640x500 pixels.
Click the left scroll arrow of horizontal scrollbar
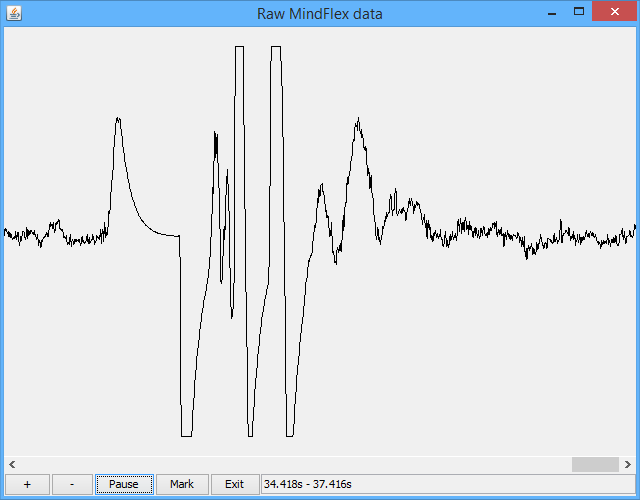point(12,464)
